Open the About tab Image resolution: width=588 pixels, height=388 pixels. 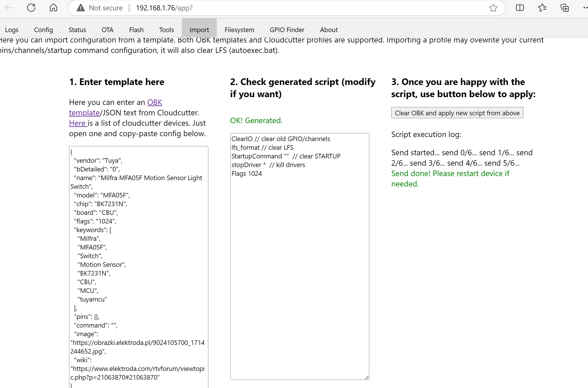pos(329,30)
